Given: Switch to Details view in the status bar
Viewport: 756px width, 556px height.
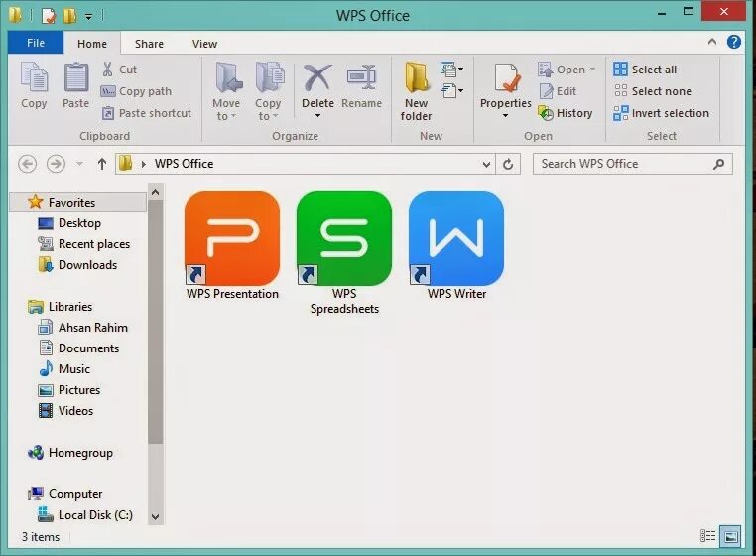Looking at the screenshot, I should click(x=707, y=536).
